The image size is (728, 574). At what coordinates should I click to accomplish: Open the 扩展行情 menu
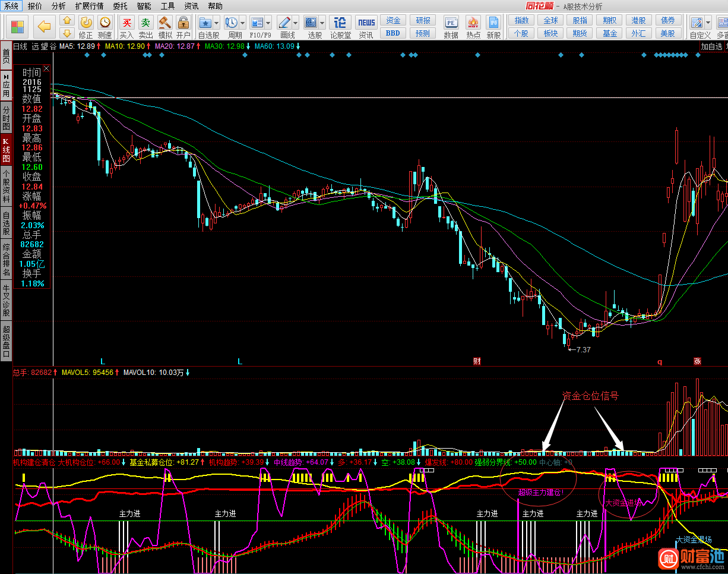point(89,6)
